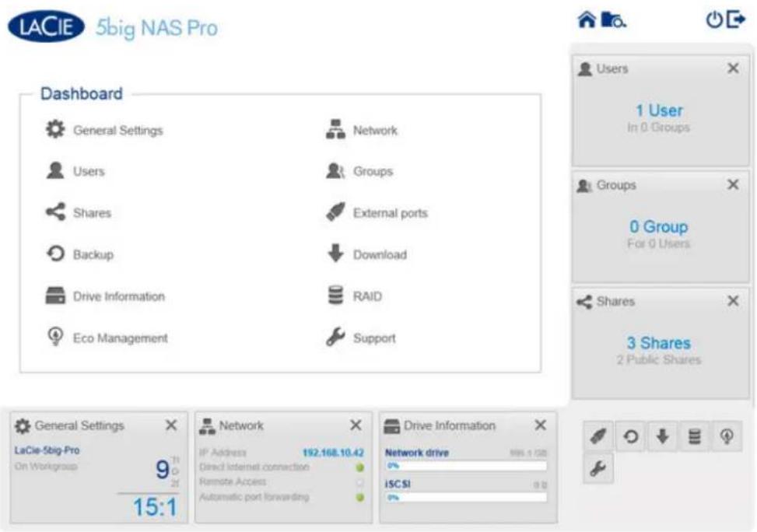Click the Network drive usage bar
Image resolution: width=757 pixels, height=532 pixels.
466,466
